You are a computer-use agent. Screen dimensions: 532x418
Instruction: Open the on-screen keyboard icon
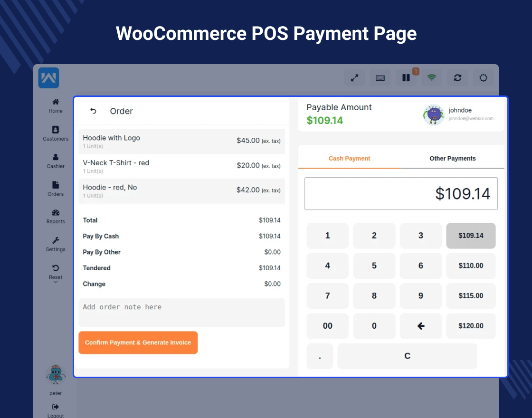pos(380,77)
